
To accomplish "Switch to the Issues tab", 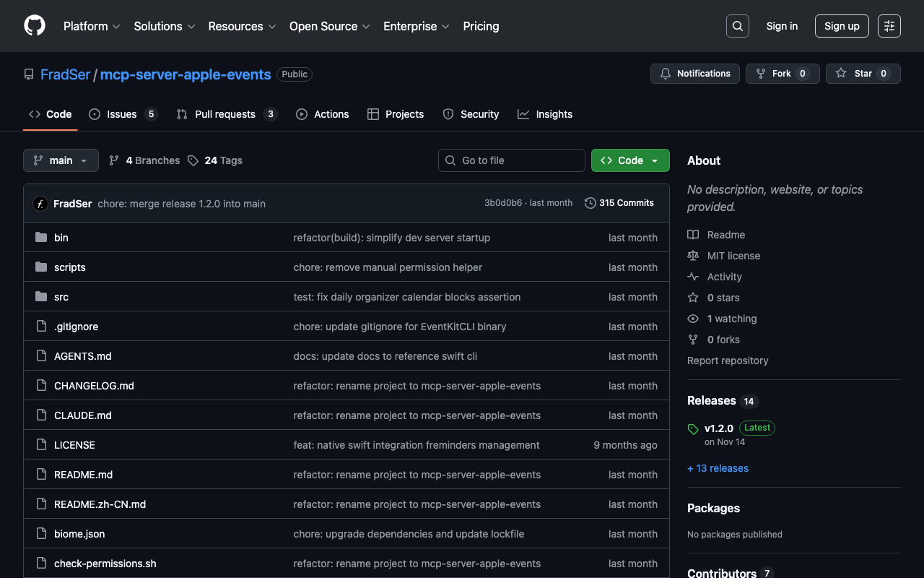I will [x=122, y=114].
